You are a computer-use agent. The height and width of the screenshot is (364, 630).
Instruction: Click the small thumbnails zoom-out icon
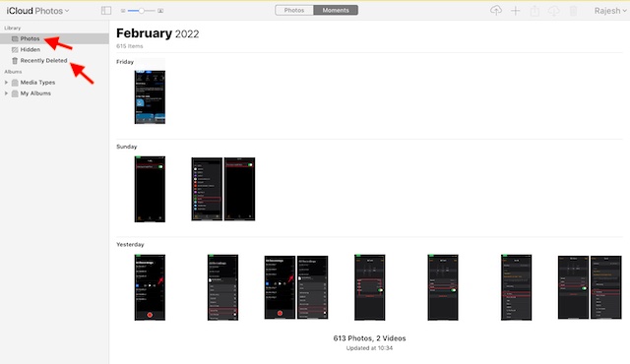click(123, 11)
